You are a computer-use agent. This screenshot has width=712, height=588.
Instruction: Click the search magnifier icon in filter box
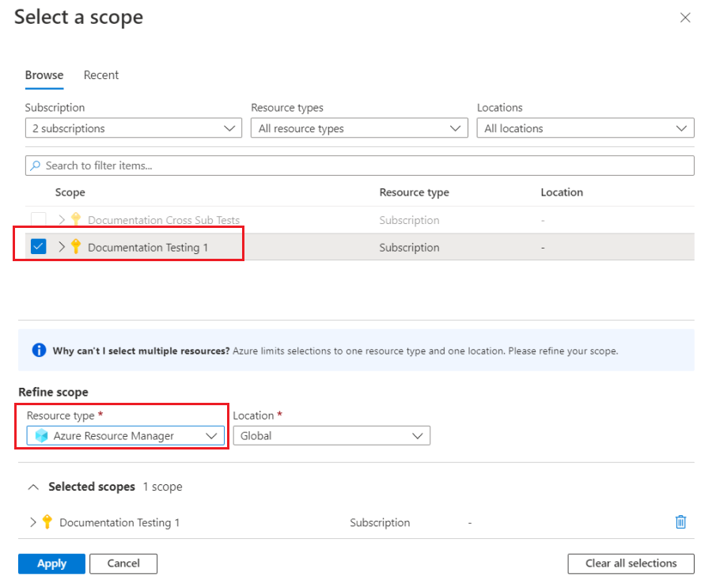click(x=36, y=165)
